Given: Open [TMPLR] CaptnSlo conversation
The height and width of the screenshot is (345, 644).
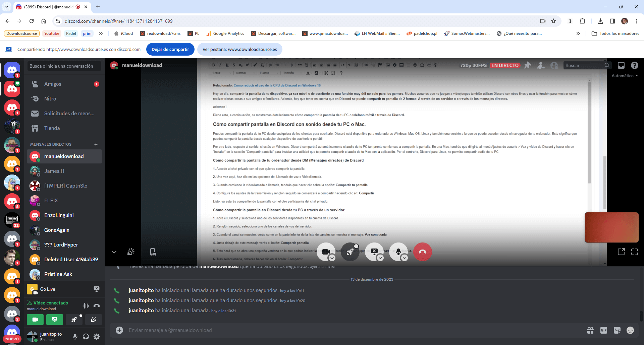Looking at the screenshot, I should tap(64, 186).
